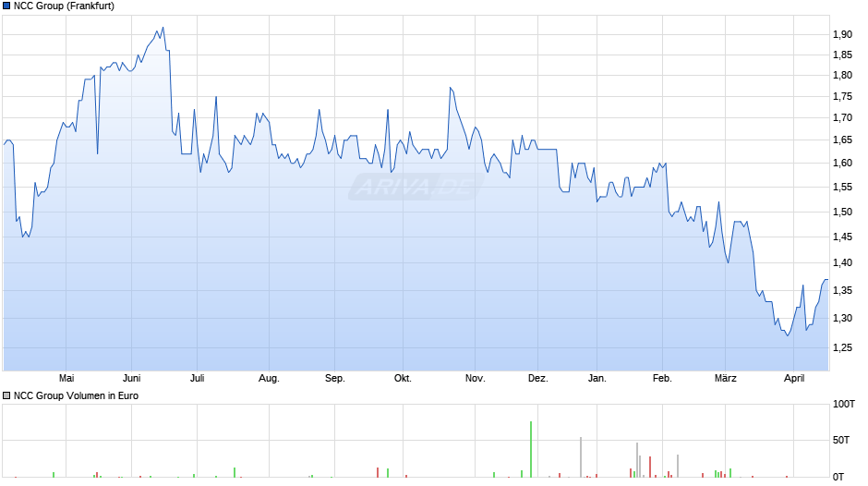This screenshot has width=868, height=486.
Task: Click the 1,85 price axis value
Action: coord(842,55)
